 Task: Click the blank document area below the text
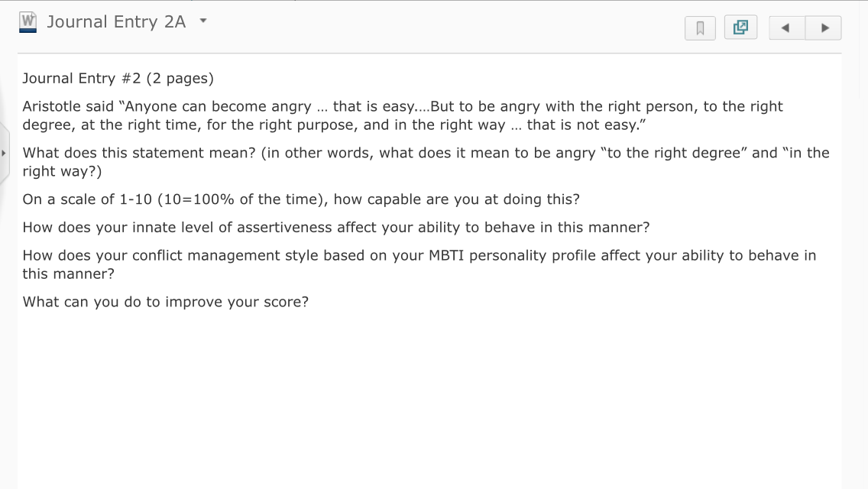[429, 399]
